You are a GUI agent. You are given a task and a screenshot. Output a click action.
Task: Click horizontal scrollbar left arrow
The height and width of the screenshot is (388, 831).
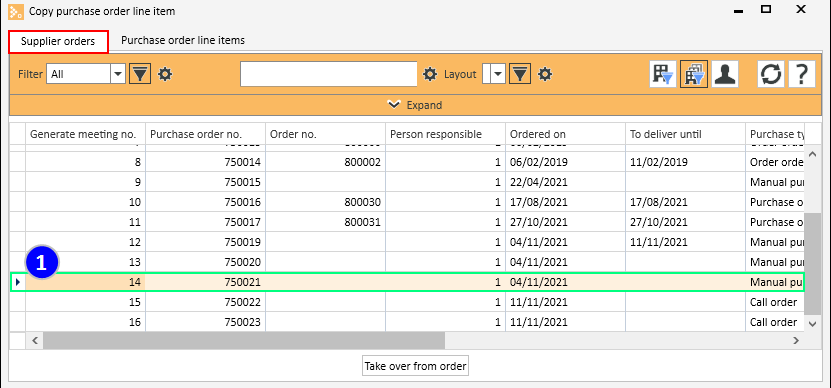pyautogui.click(x=34, y=340)
